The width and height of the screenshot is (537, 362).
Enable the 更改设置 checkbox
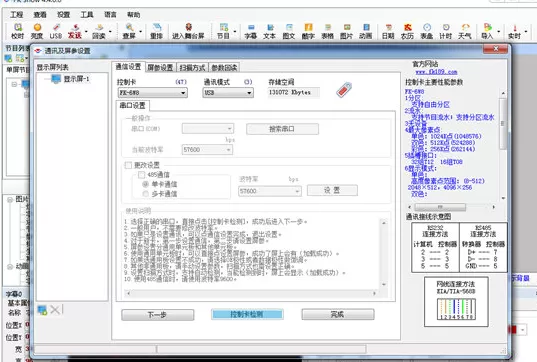(128, 165)
